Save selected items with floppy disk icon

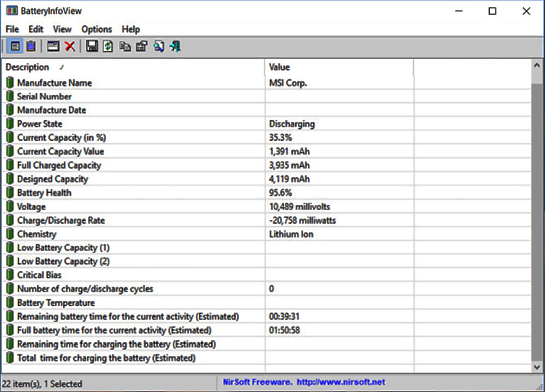pyautogui.click(x=92, y=46)
